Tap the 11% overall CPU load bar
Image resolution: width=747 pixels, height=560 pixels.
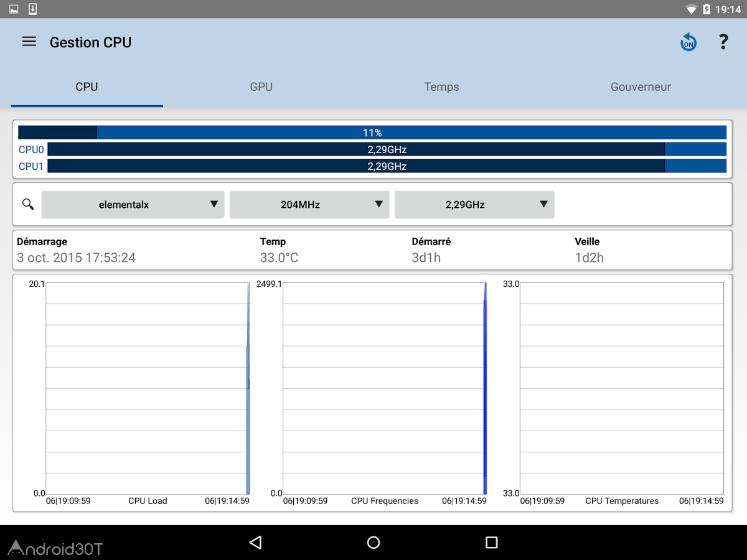372,133
